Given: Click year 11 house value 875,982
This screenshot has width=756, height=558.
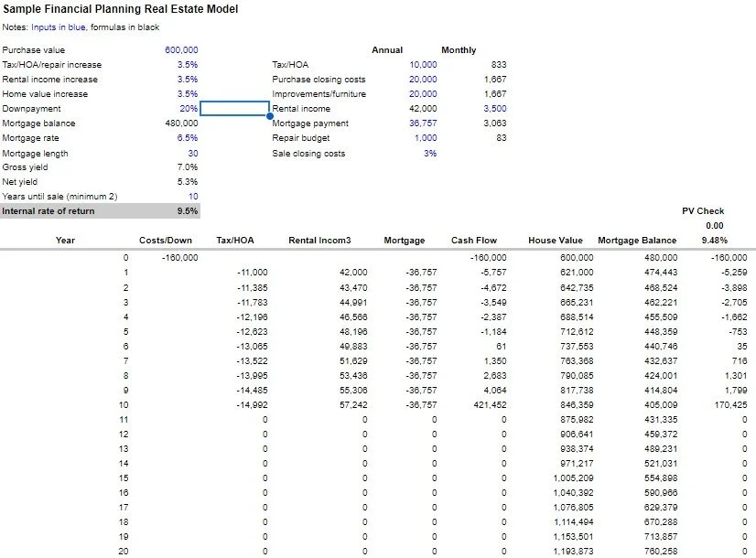Looking at the screenshot, I should tap(577, 420).
